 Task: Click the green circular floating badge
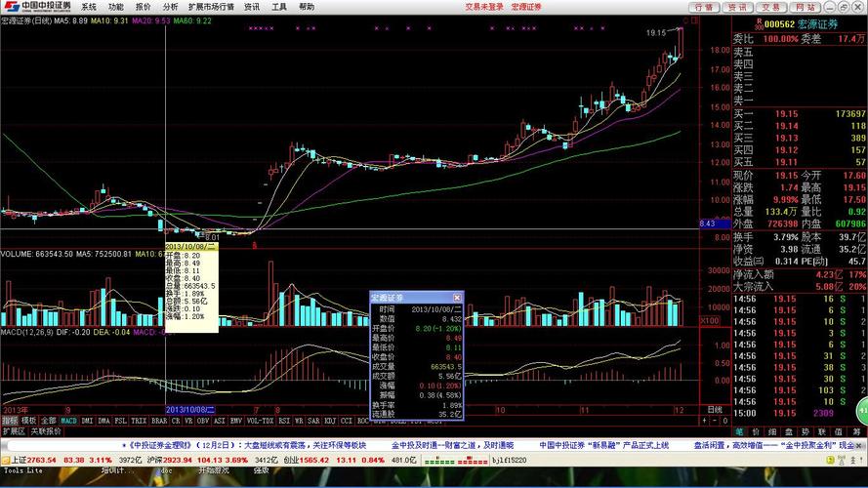[x=862, y=411]
